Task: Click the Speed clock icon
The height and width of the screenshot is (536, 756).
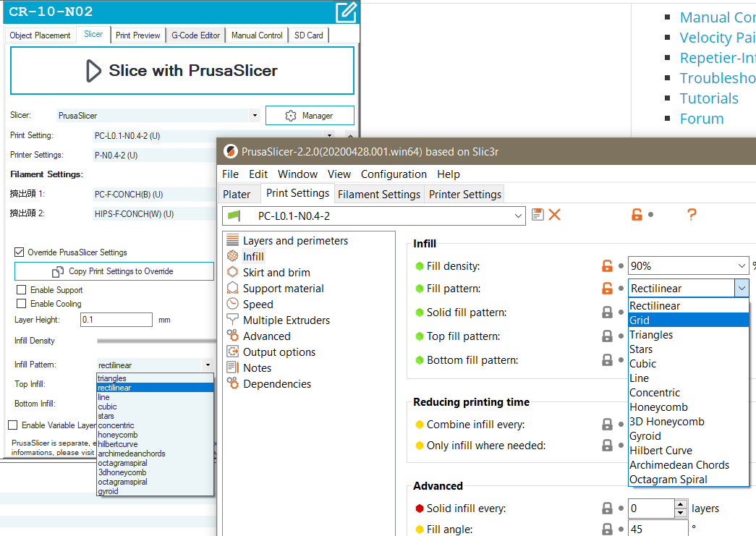Action: 232,304
